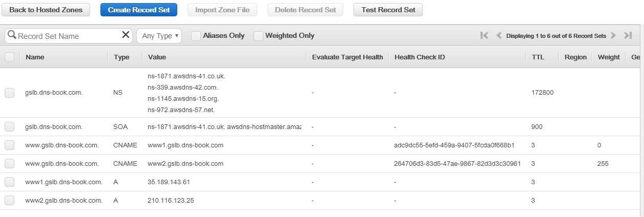Select the www2.gslb.dns-book.com CNAME record row

[x=10, y=164]
